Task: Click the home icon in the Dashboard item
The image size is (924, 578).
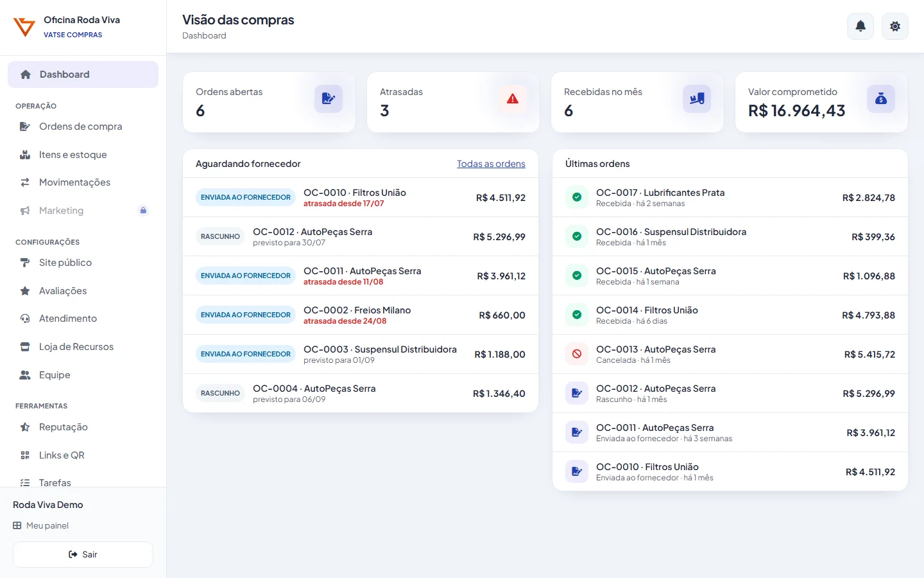Action: [x=26, y=74]
